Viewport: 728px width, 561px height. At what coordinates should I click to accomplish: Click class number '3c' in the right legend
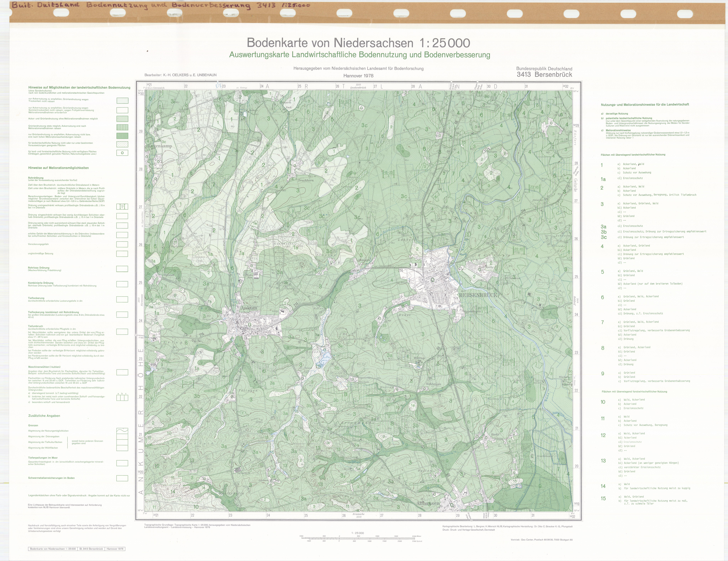click(604, 237)
